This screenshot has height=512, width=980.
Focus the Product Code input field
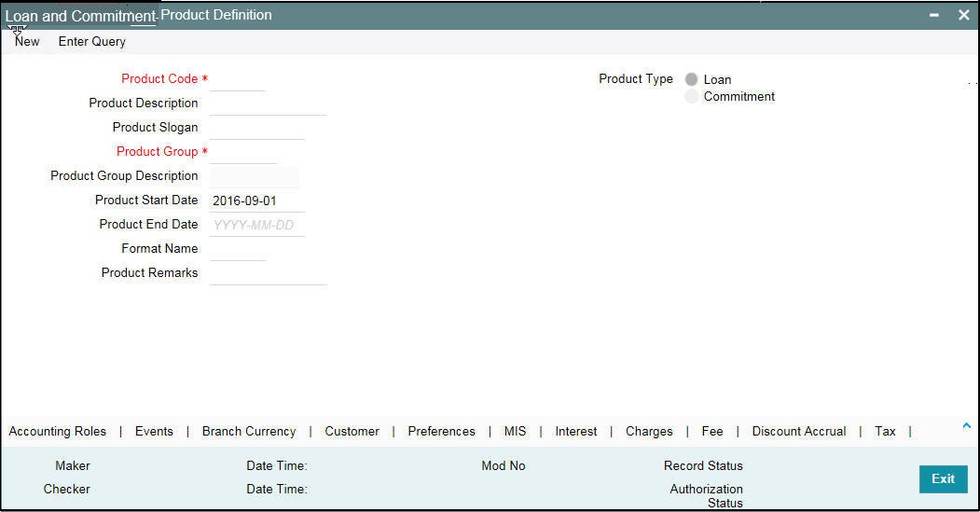pyautogui.click(x=238, y=79)
